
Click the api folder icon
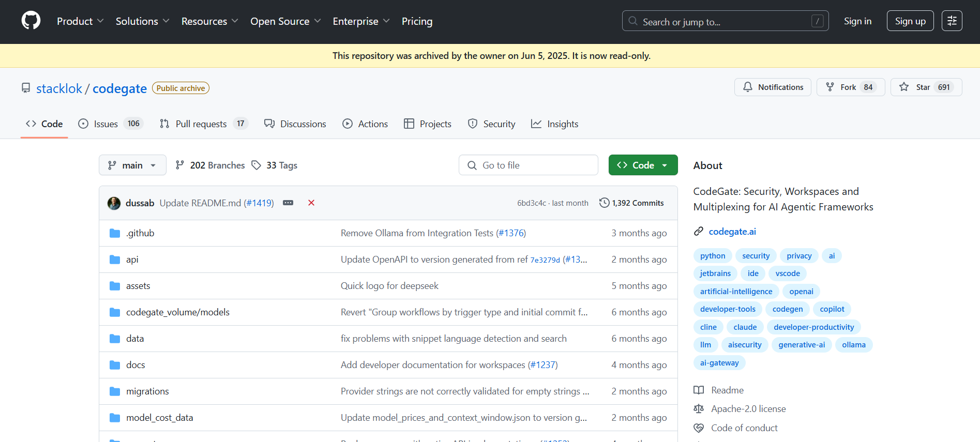(115, 260)
